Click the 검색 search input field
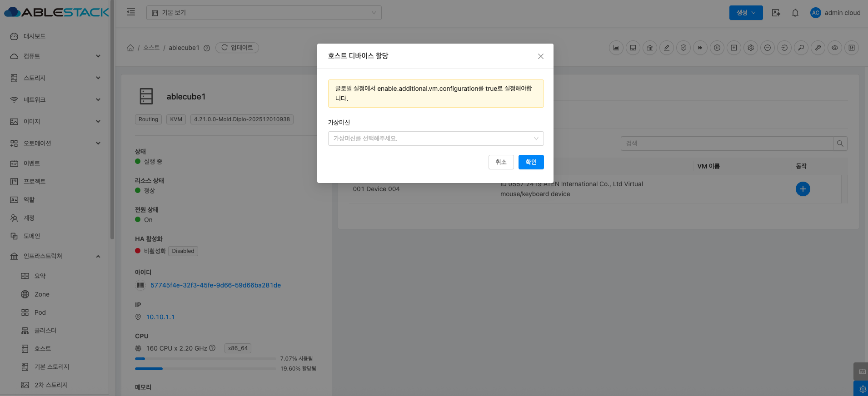 click(x=727, y=144)
